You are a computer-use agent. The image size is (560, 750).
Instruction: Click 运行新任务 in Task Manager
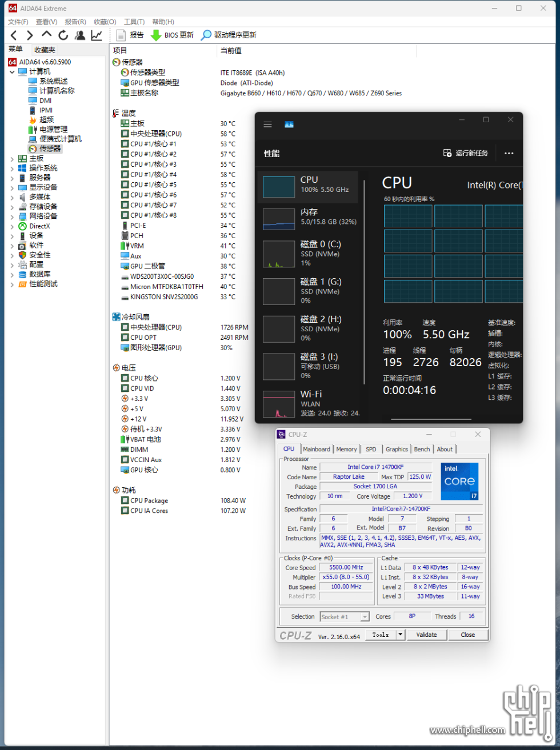[x=466, y=153]
